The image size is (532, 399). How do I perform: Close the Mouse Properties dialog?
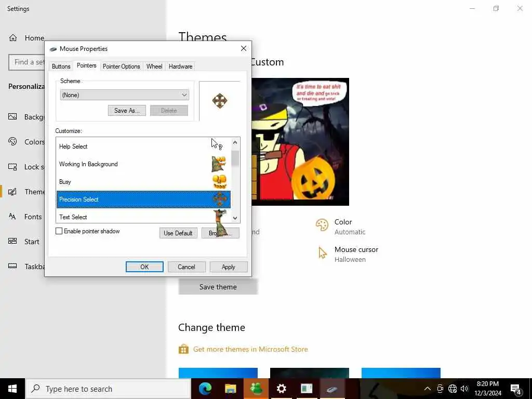tap(244, 48)
